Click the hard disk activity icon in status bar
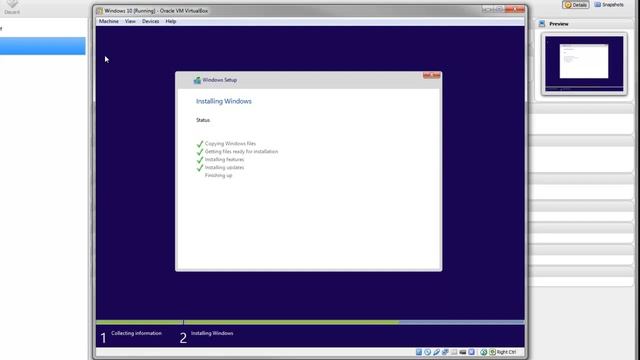 [419, 352]
